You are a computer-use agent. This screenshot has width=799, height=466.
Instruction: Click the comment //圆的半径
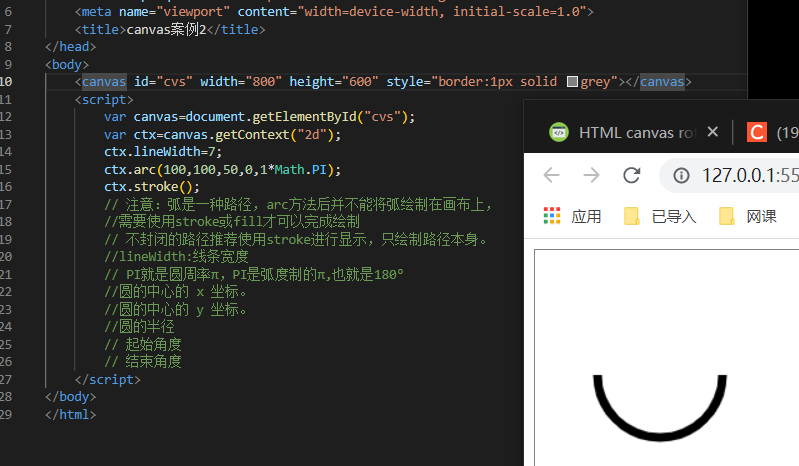(139, 326)
